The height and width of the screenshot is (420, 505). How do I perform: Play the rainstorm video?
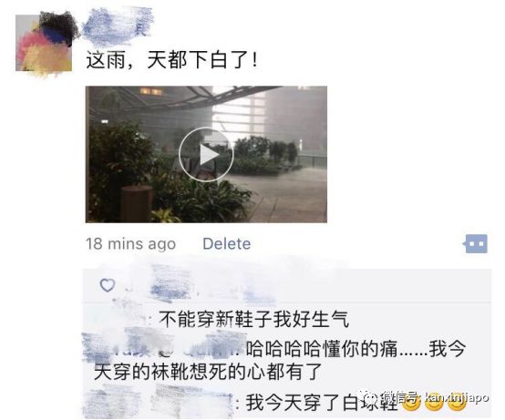coord(206,155)
